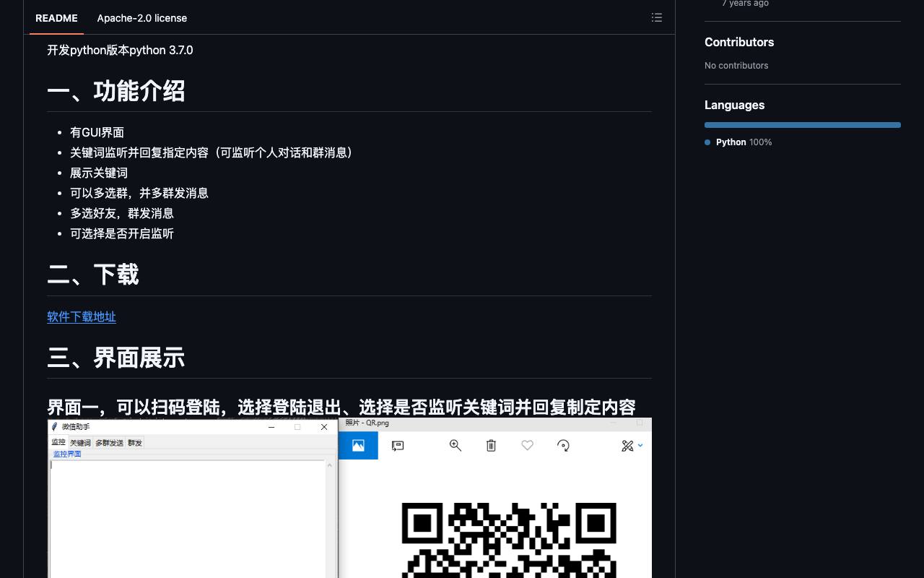The height and width of the screenshot is (578, 924).
Task: Click inside the 微信助手 monitoring text area
Action: pos(187,519)
